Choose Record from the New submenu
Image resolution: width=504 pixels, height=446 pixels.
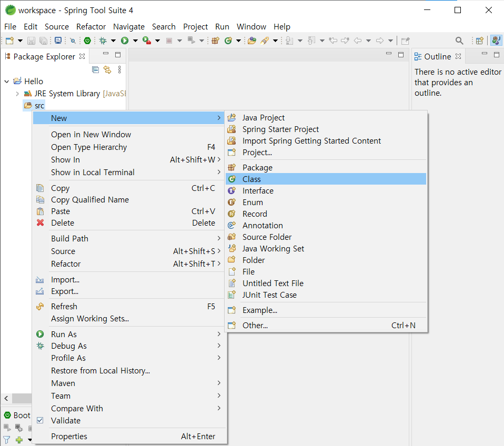click(x=326, y=214)
